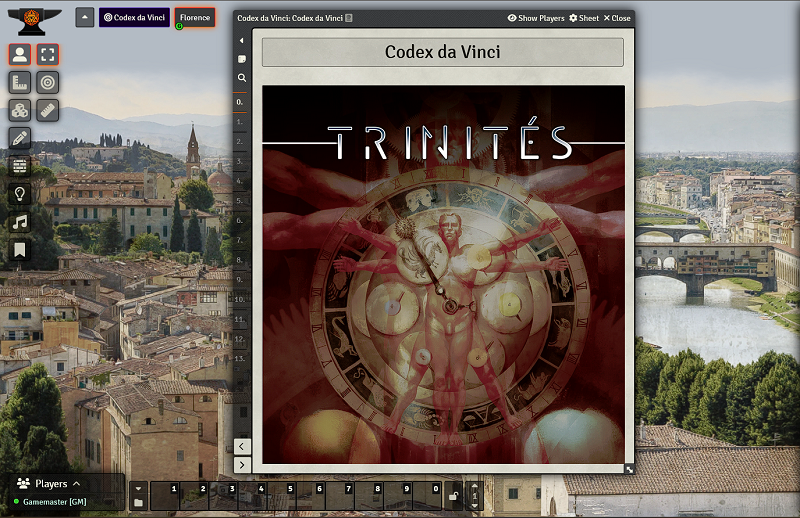Toggle Show Players for the journal
Image resolution: width=800 pixels, height=518 pixels.
pos(536,18)
